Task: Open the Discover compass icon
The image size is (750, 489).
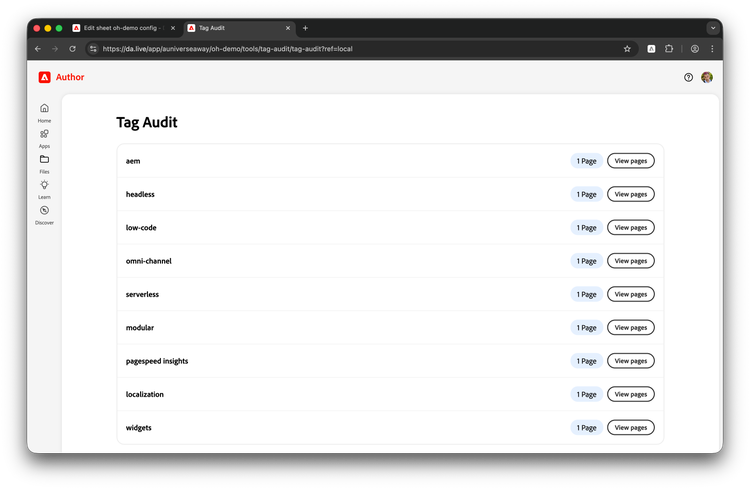Action: (x=44, y=211)
